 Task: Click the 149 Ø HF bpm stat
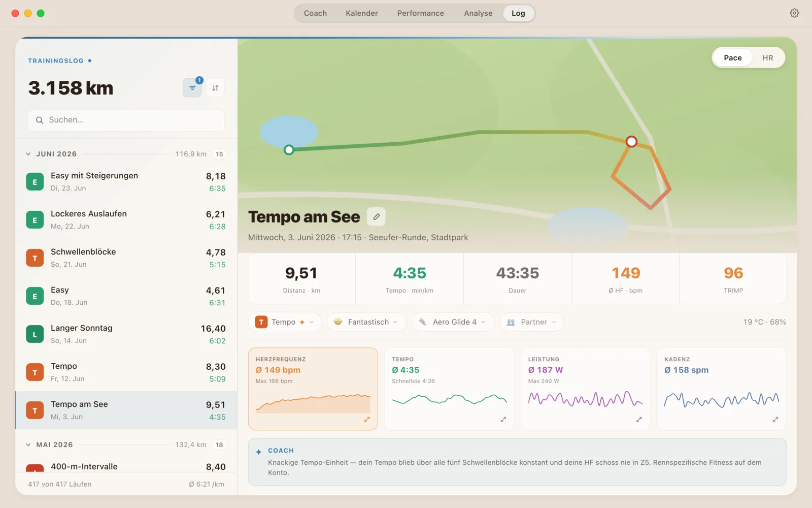626,279
